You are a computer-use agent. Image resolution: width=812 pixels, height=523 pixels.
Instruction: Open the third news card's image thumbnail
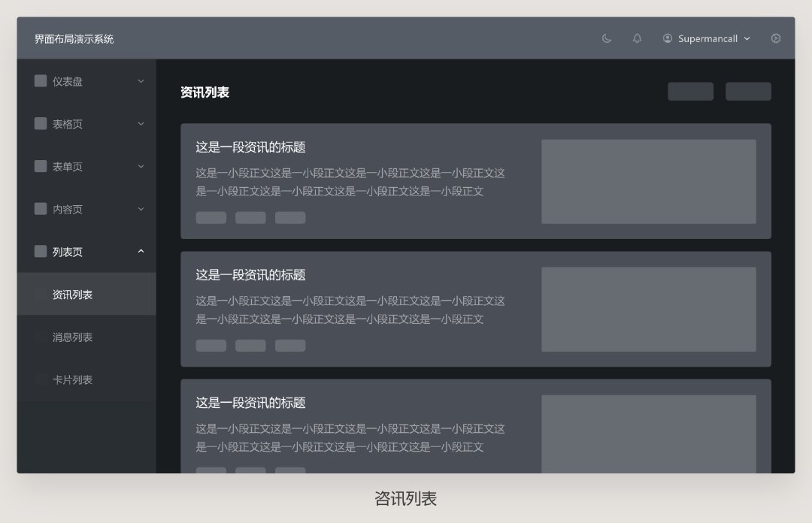[649, 434]
